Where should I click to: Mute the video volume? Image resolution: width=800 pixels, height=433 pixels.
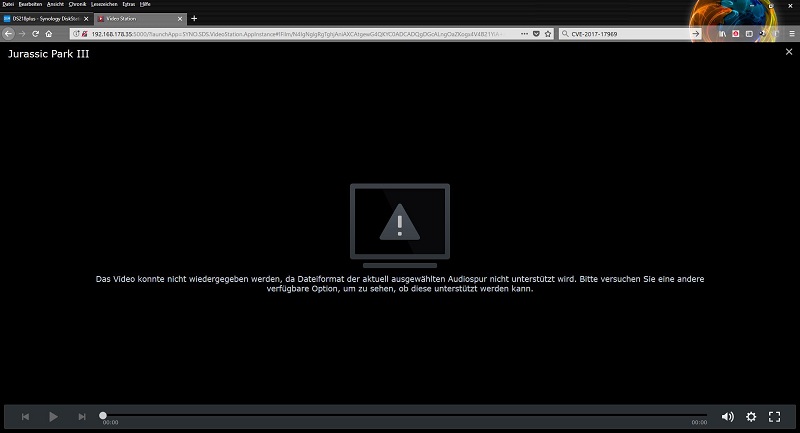[727, 416]
